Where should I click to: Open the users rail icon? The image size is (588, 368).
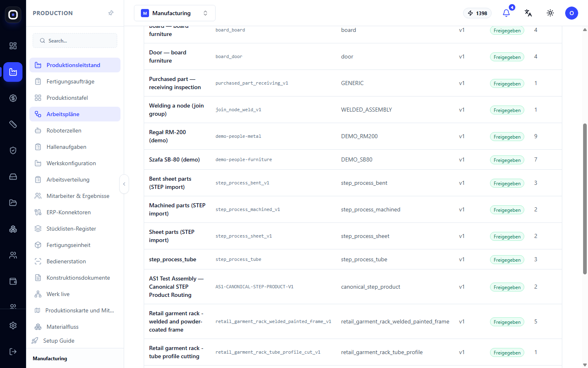13,255
